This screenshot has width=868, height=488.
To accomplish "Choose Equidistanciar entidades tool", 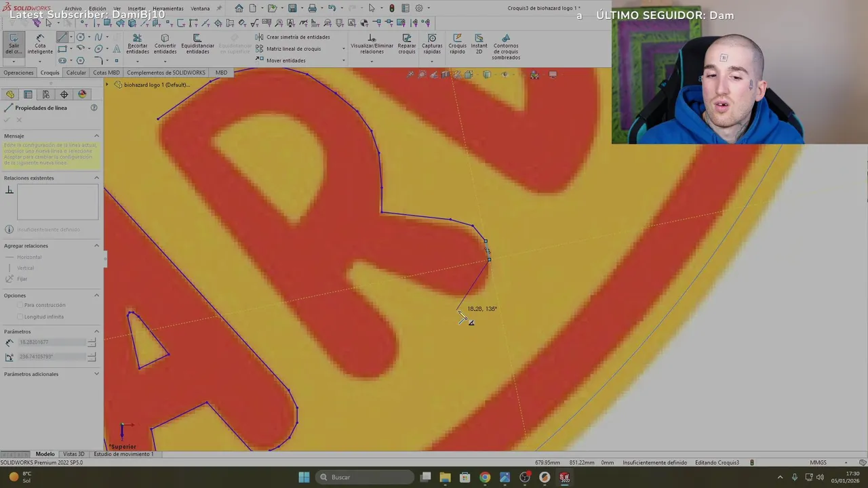I will click(197, 45).
